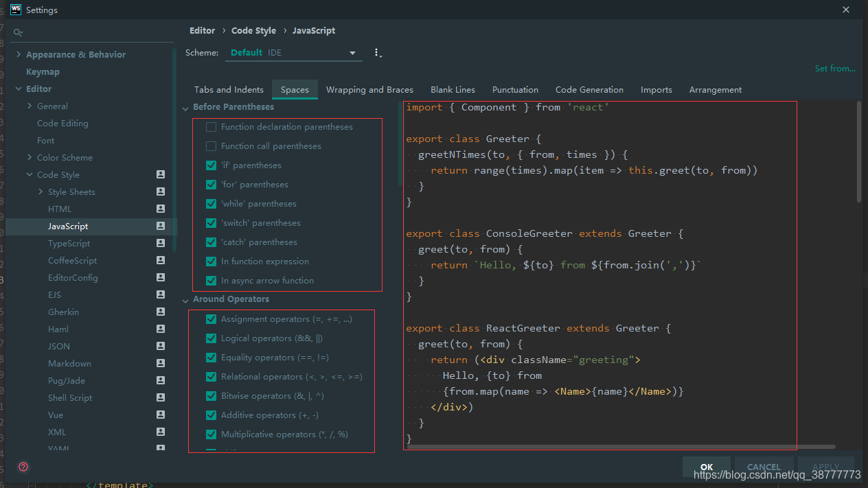The width and height of the screenshot is (868, 488).
Task: Switch to Tabs and Indents tab
Action: pos(229,89)
